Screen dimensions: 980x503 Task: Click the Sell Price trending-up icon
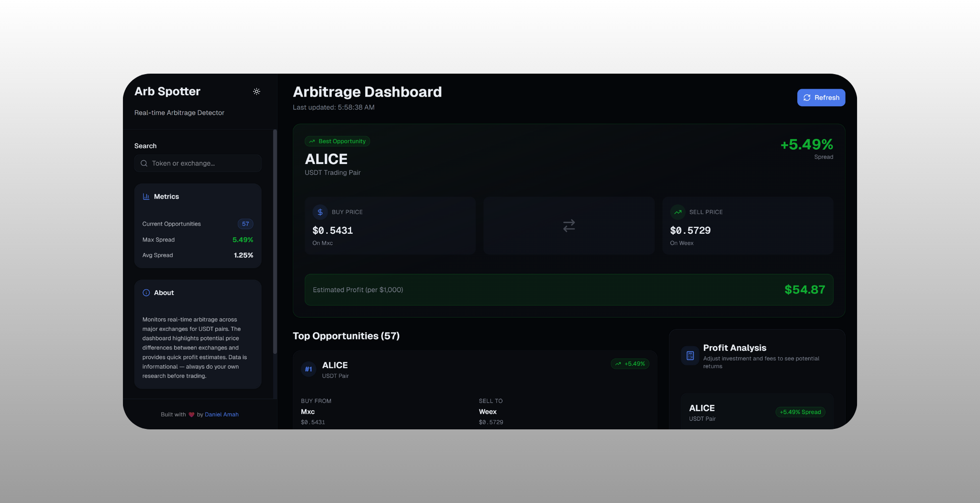click(x=678, y=212)
